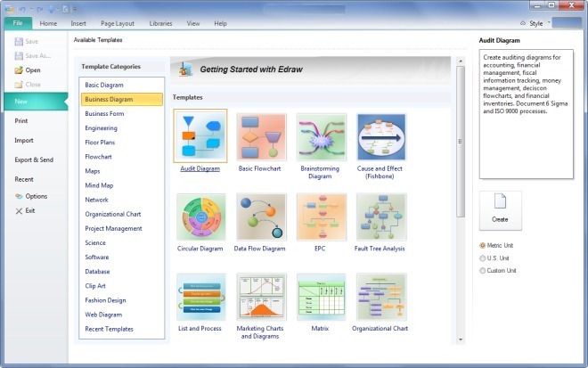Screen dimensions: 588x368
Task: Open the Libraries tab
Action: (160, 23)
